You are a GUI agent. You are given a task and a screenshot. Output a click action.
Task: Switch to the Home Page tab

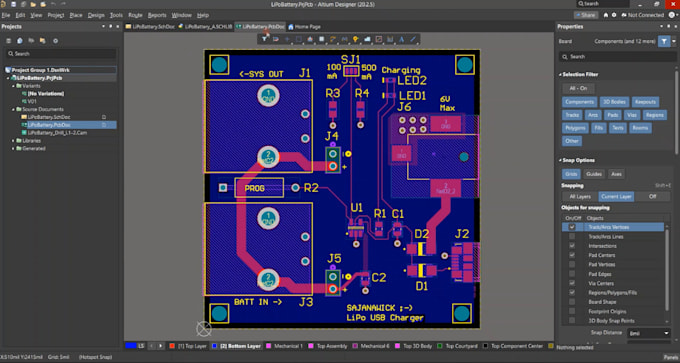(304, 27)
